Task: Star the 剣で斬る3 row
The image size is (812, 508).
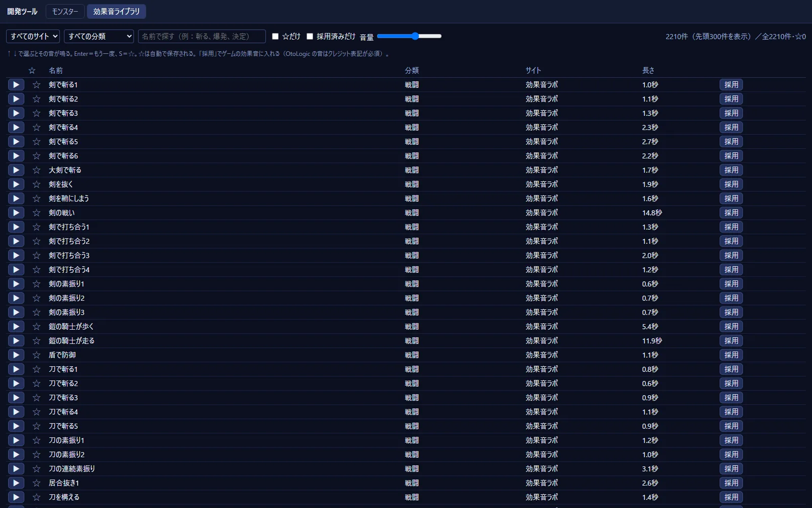Action: click(x=37, y=113)
